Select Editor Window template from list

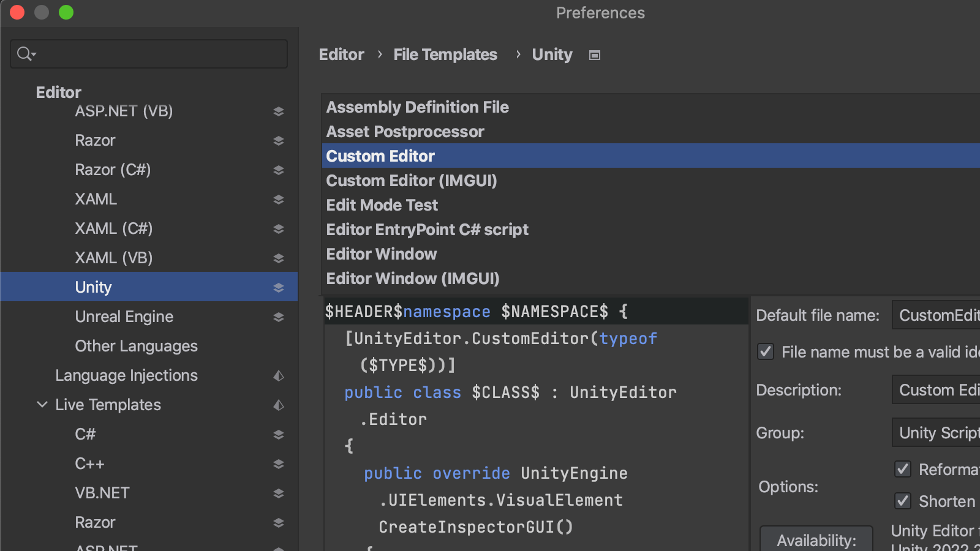point(382,254)
